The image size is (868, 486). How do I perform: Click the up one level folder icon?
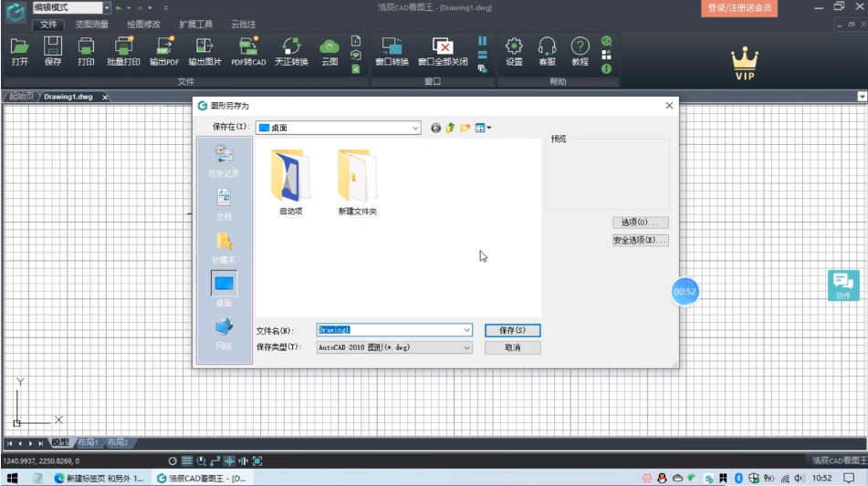click(450, 128)
